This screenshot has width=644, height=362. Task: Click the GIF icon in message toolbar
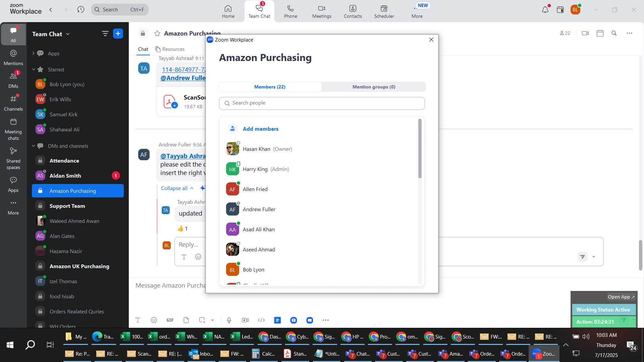click(170, 320)
